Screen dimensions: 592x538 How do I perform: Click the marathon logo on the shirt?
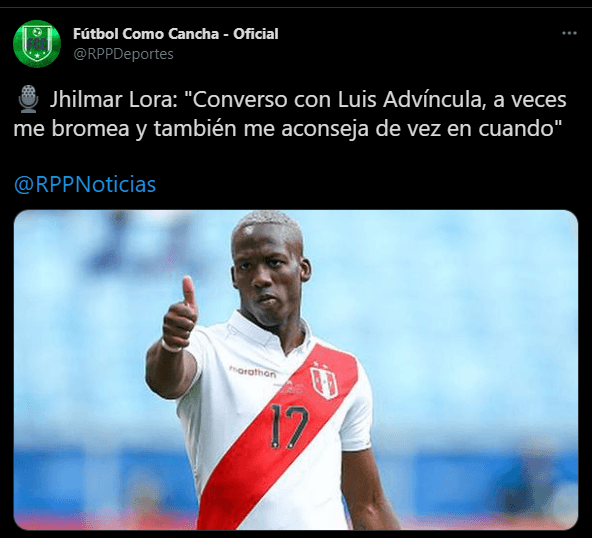(x=253, y=372)
